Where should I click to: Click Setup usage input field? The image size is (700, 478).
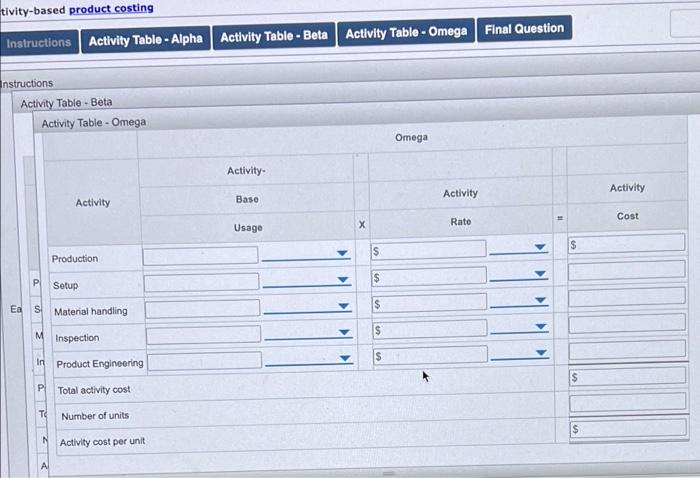pos(201,282)
